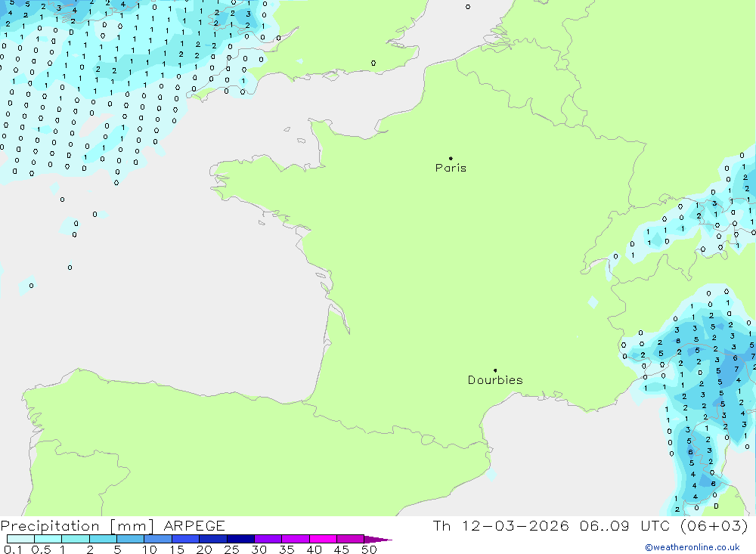Pick the 40–45 mm magenta legend swatch

[323, 539]
